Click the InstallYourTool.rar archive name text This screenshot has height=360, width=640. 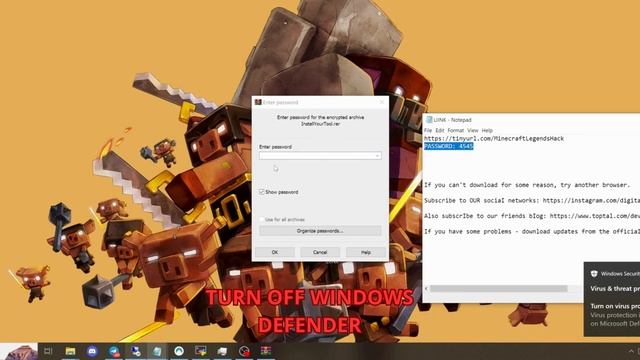[320, 124]
